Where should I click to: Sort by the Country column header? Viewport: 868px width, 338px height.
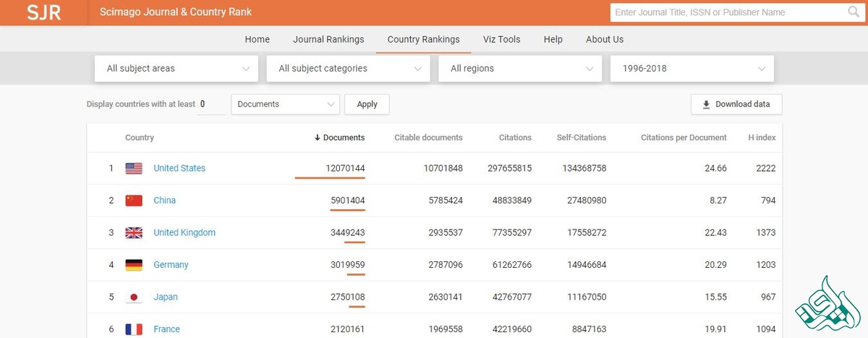point(140,138)
